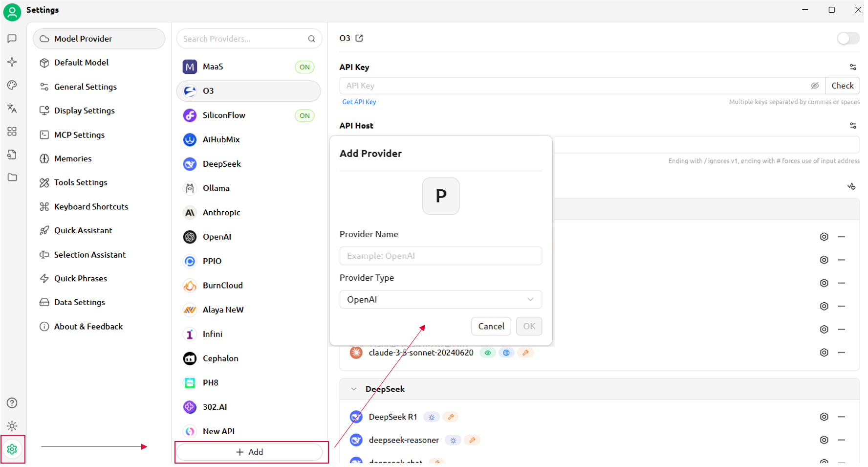Focus the Provider Name input field
Viewport: 868px width, 467px height.
(x=441, y=256)
